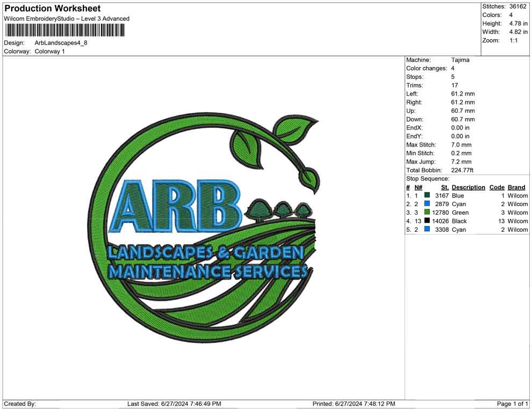Select the Total Bobbin value 224.77ft
Viewport: 532px width, 409px height.
(462, 170)
